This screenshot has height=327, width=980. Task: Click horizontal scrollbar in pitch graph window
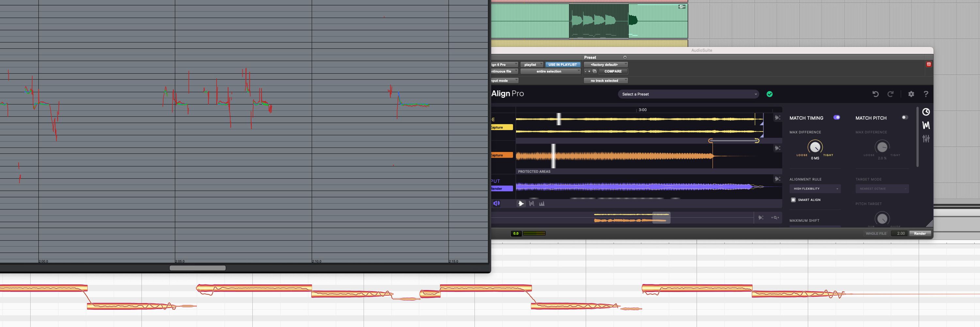click(197, 268)
